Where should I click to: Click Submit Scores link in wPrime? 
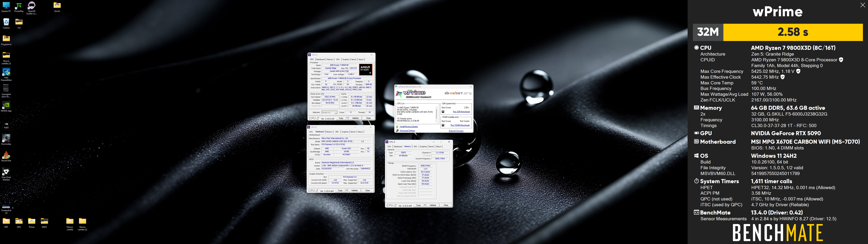[x=456, y=131]
